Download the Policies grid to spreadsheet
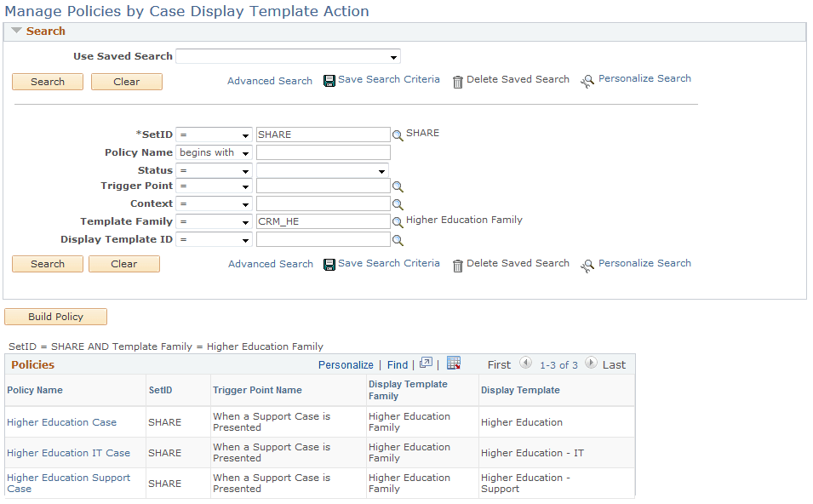 coord(454,364)
